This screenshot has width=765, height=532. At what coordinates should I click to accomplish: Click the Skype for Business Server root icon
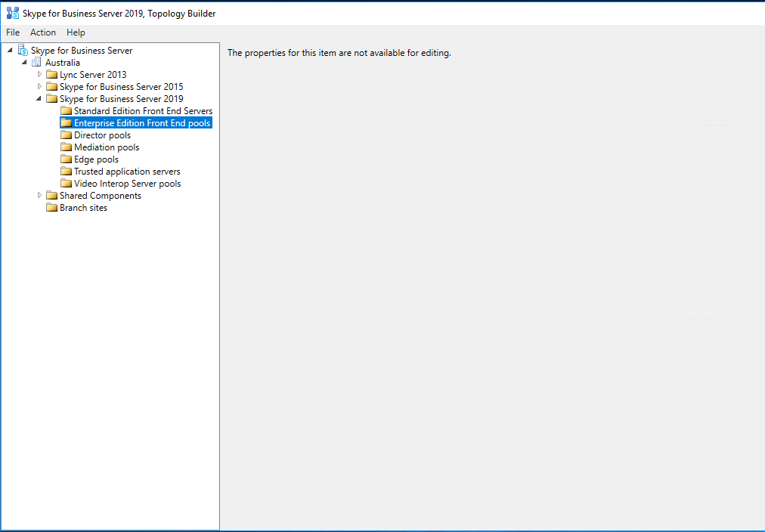point(23,51)
